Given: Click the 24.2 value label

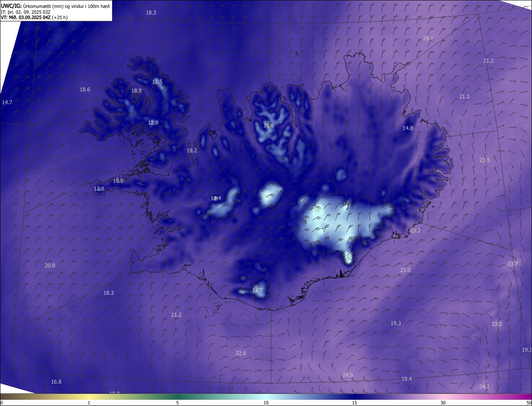Looking at the screenshot, I should pos(484,386).
